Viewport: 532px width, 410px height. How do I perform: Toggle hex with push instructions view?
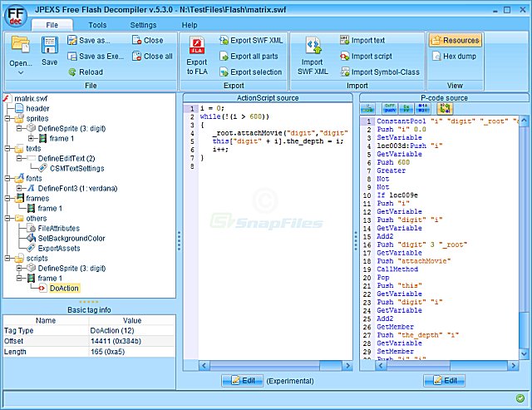coord(390,109)
